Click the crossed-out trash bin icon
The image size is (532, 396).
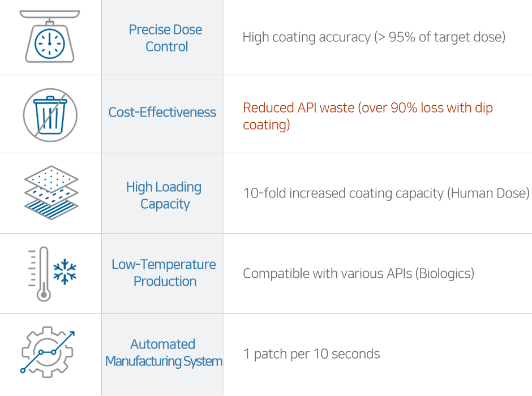click(50, 115)
